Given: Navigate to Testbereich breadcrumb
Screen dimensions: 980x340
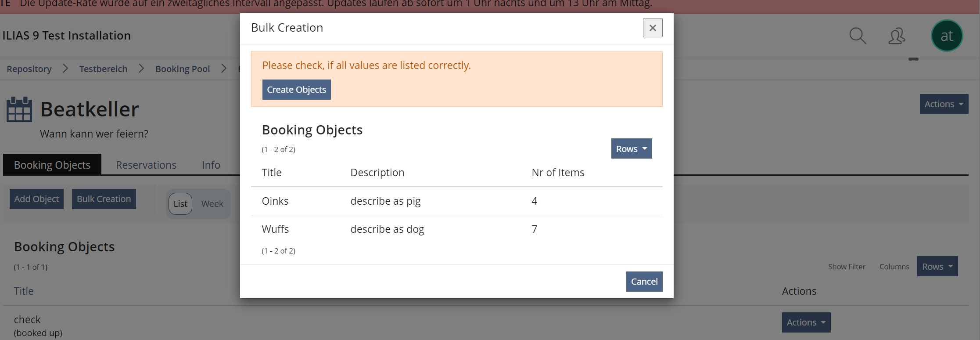Looking at the screenshot, I should 103,69.
